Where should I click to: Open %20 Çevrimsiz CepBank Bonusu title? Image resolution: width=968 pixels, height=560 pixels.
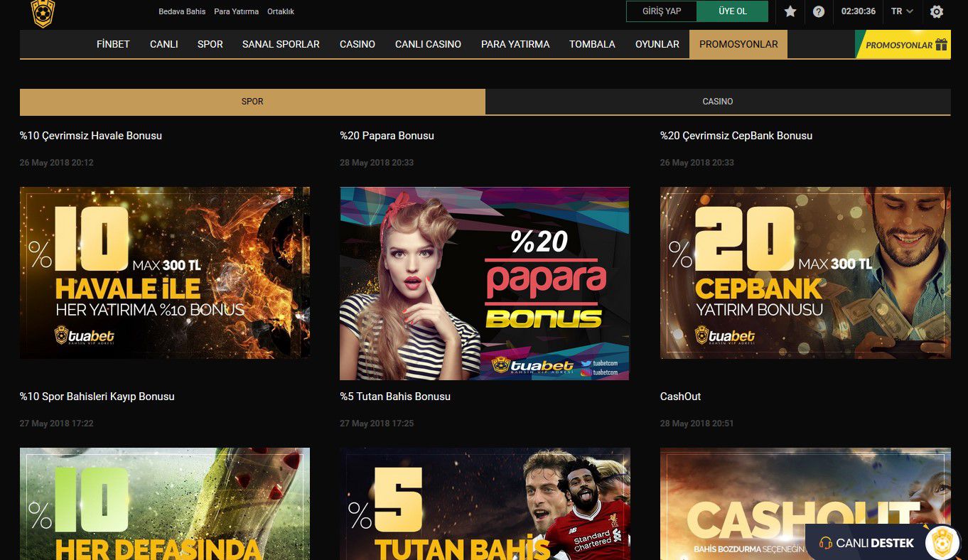(x=736, y=136)
